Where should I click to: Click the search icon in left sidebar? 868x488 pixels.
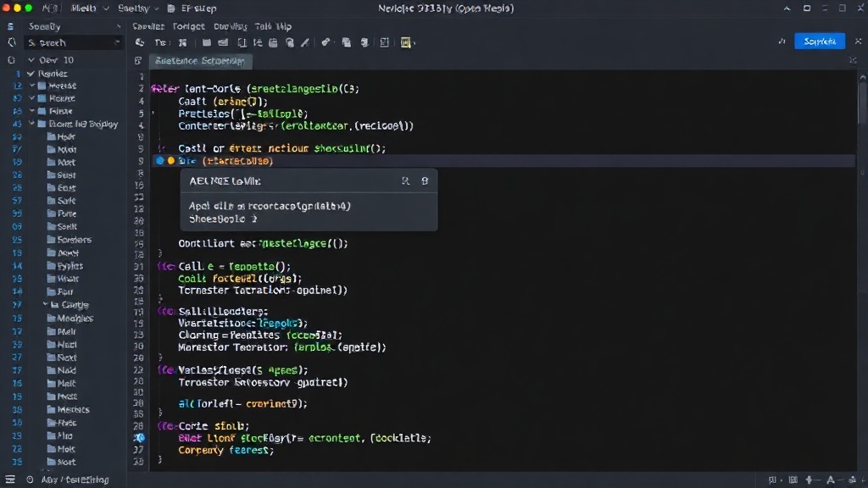coord(12,42)
